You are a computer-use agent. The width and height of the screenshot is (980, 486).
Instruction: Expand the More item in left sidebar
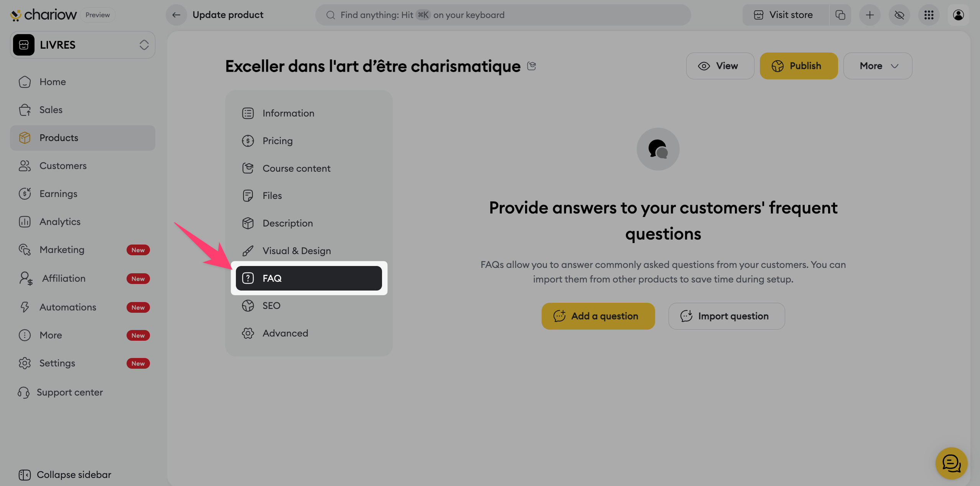(51, 335)
